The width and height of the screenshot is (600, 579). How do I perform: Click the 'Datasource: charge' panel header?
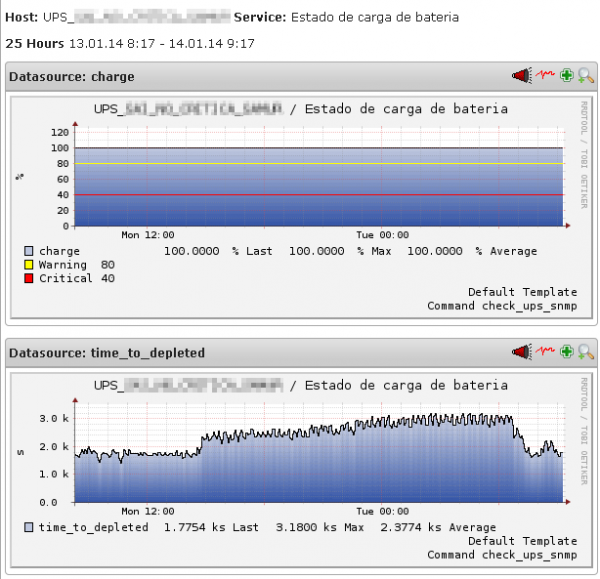(x=72, y=76)
